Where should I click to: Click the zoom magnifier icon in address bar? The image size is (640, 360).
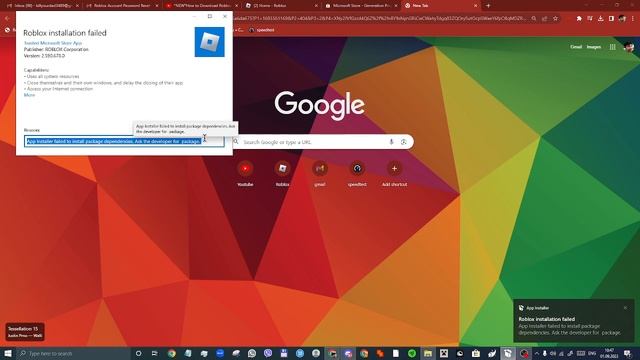click(x=534, y=18)
